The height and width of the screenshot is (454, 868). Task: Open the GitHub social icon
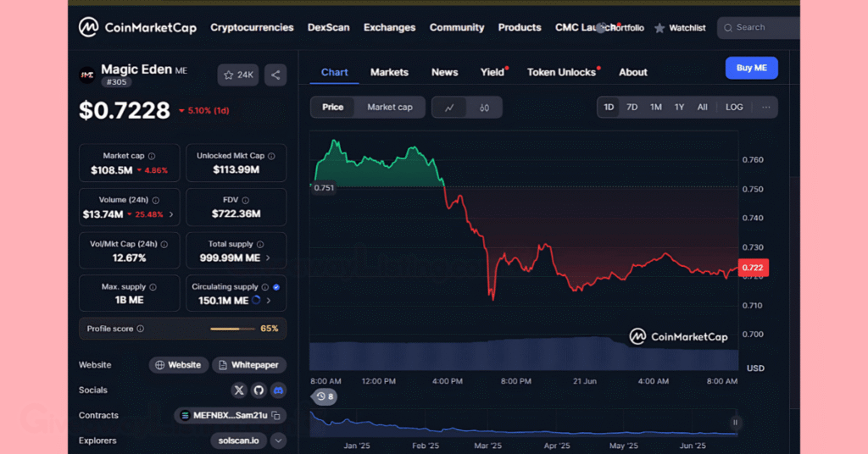tap(259, 390)
